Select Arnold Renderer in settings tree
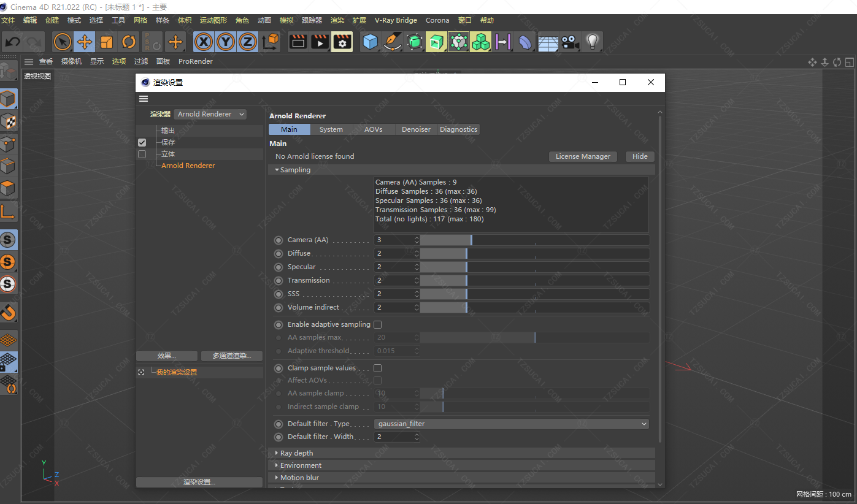The height and width of the screenshot is (504, 857). click(x=188, y=166)
